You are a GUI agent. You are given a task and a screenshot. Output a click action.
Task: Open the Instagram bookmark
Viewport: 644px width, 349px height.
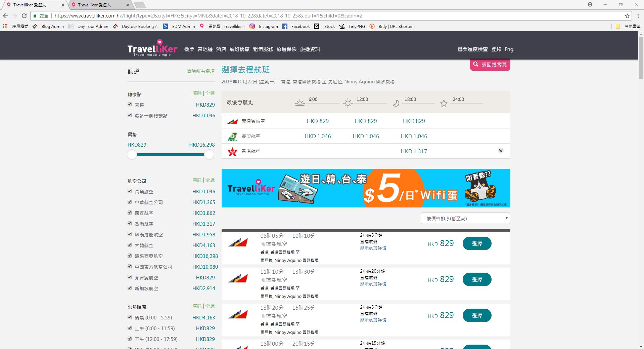tap(264, 26)
